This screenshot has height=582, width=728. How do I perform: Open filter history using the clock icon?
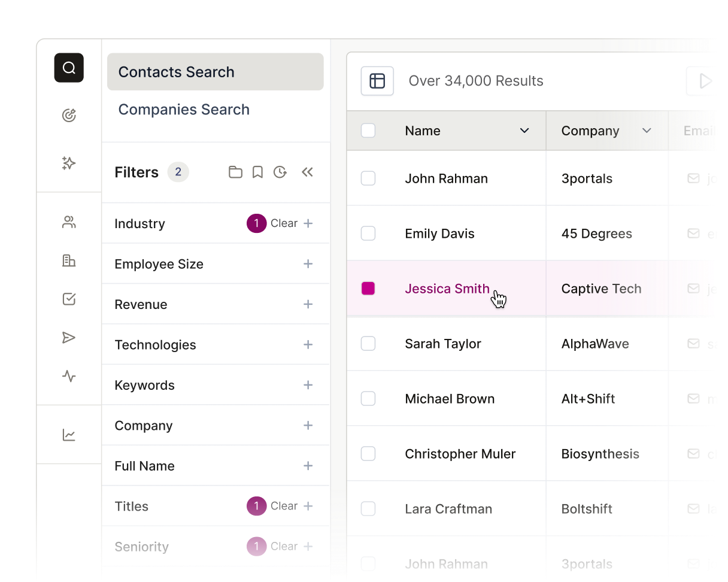pos(280,172)
